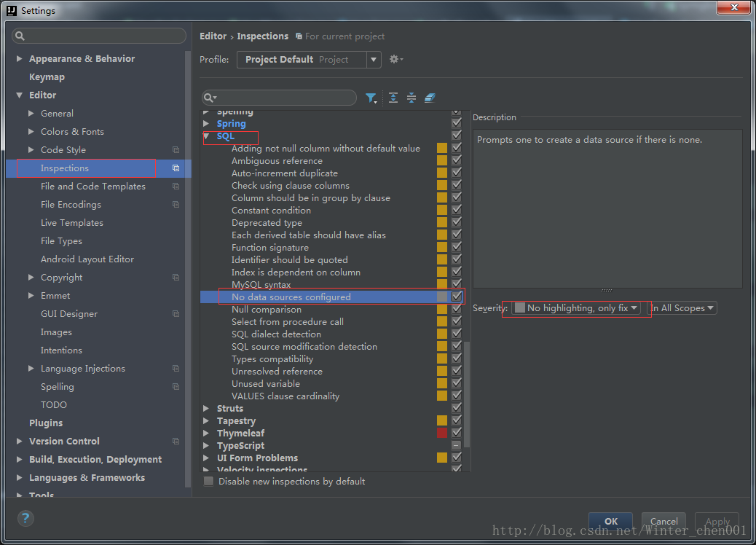Select the MySQL syntax inspection

(261, 285)
